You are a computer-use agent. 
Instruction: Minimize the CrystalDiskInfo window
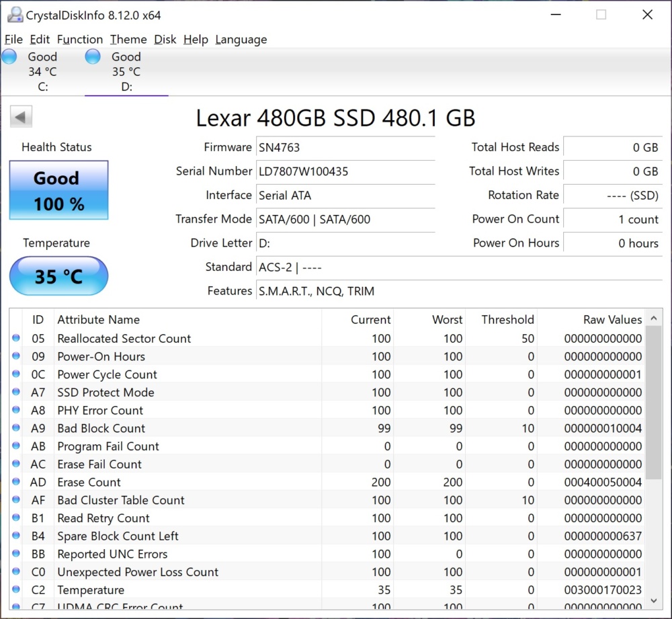pyautogui.click(x=556, y=15)
